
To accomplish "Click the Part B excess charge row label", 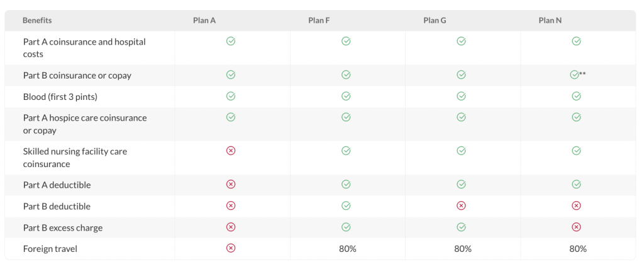I will [63, 227].
